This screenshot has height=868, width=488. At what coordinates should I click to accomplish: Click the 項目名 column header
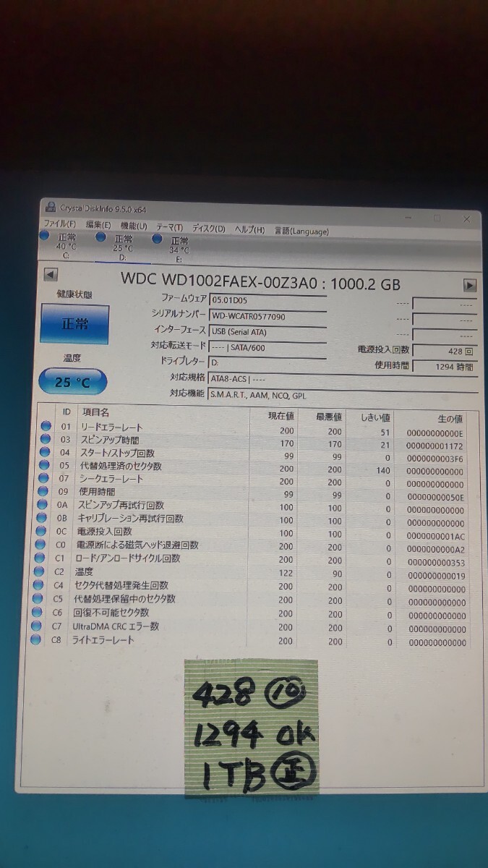[x=95, y=412]
